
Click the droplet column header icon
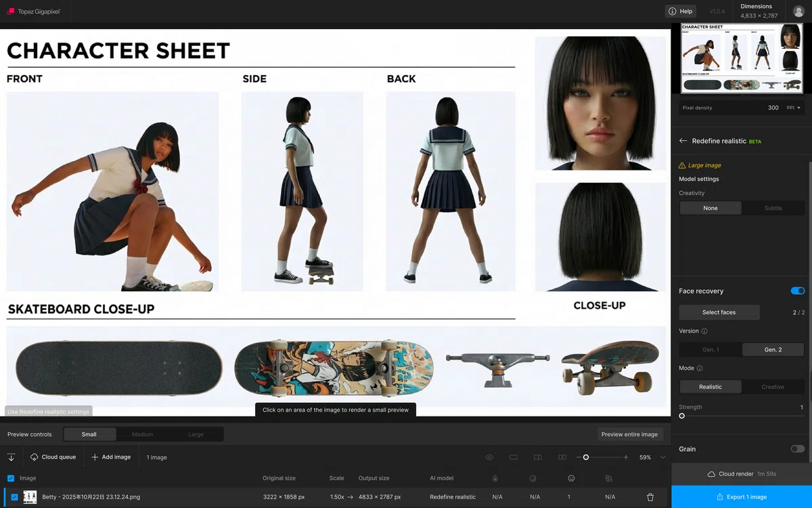coord(495,478)
